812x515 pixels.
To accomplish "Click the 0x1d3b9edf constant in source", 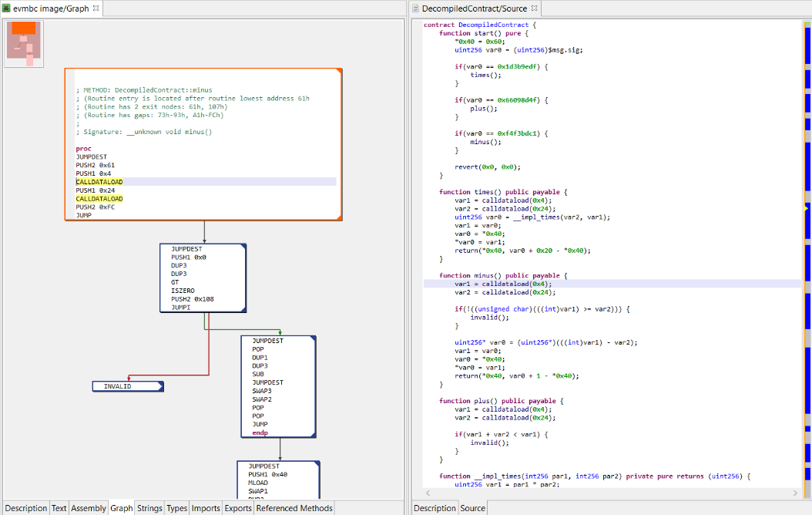I will 518,67.
